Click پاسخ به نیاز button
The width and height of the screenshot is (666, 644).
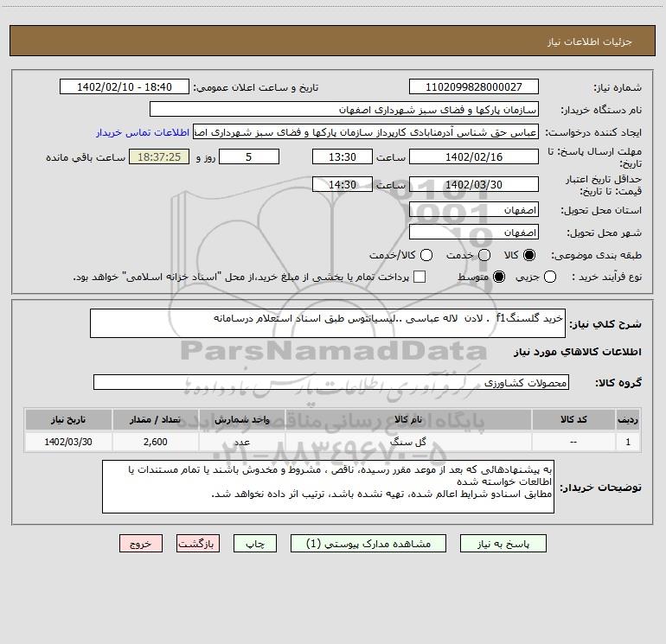pos(503,544)
